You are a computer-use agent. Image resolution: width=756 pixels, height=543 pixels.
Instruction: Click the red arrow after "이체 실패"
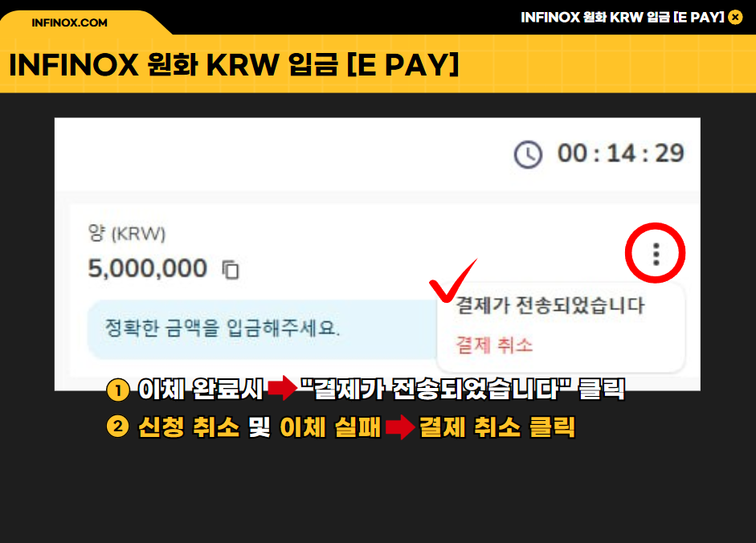pyautogui.click(x=400, y=427)
